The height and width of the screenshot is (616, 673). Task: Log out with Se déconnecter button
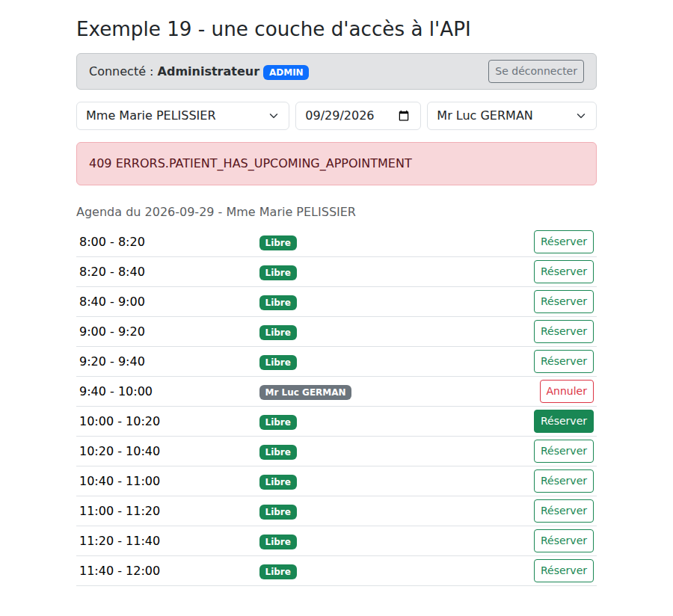click(x=535, y=71)
